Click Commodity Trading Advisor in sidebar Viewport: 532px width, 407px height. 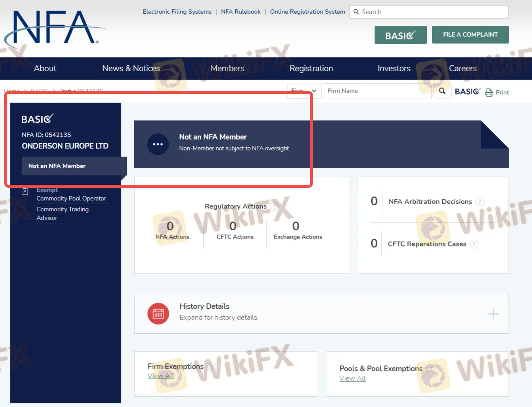(63, 214)
